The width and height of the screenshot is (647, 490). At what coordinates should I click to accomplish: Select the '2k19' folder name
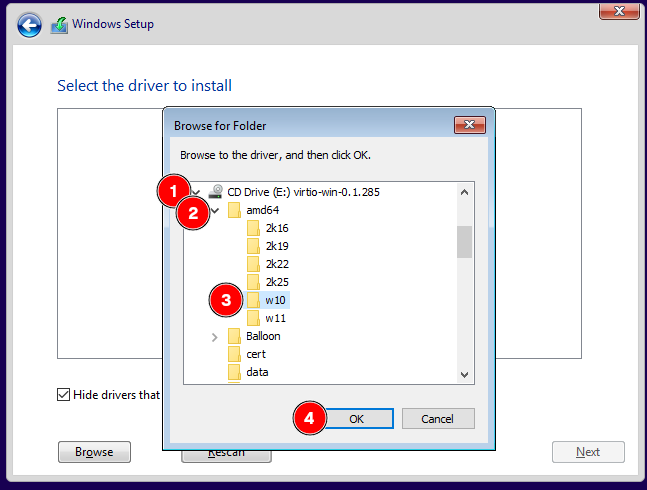point(277,246)
